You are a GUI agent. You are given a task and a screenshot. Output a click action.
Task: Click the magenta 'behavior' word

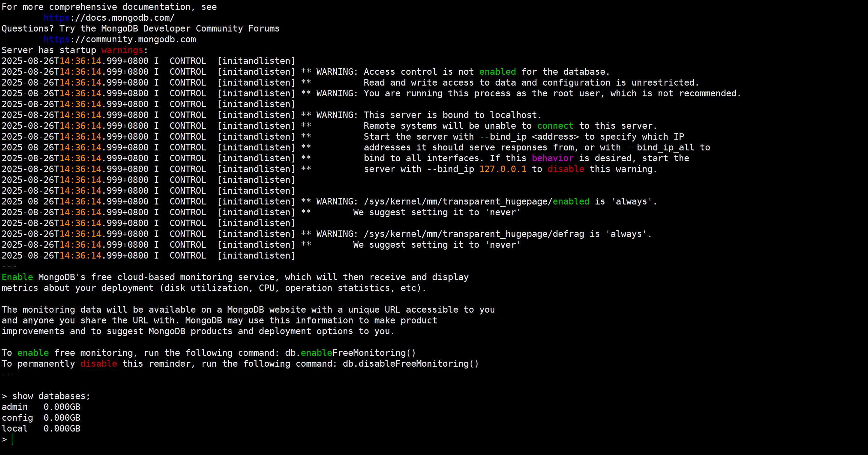[553, 158]
